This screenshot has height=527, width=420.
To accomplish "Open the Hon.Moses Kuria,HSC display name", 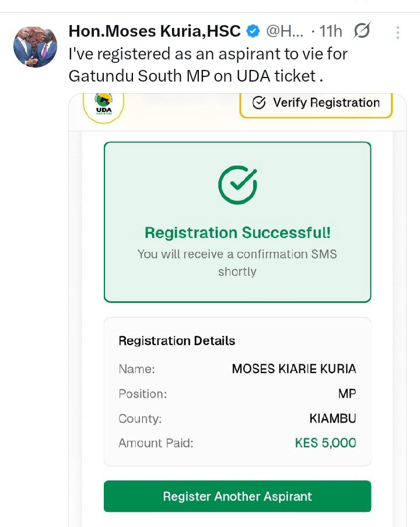I will click(155, 31).
